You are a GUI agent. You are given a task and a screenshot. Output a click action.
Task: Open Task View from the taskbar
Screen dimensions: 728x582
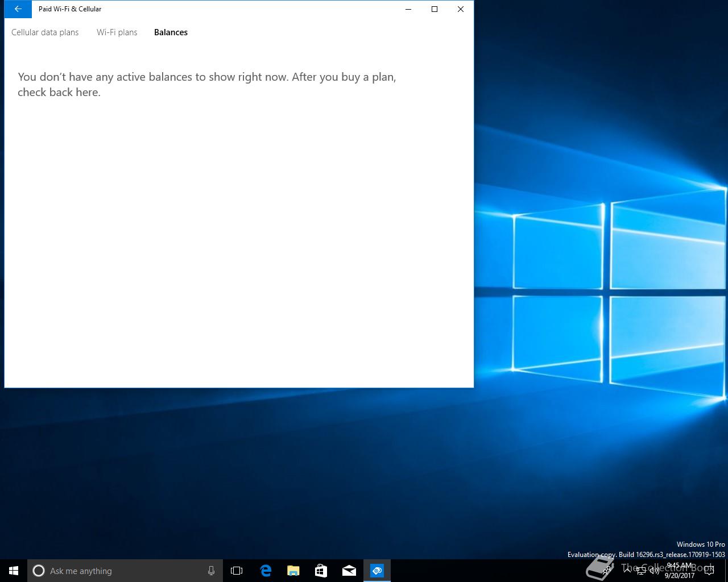click(237, 571)
